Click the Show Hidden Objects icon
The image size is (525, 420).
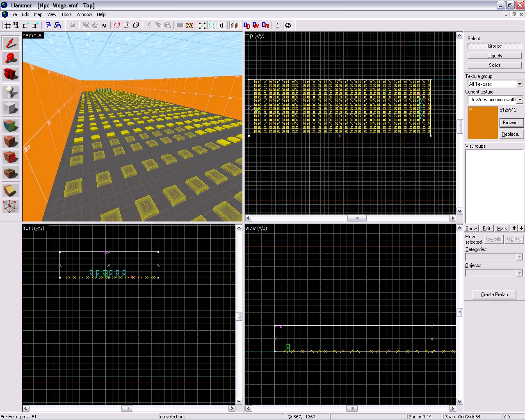(136, 25)
